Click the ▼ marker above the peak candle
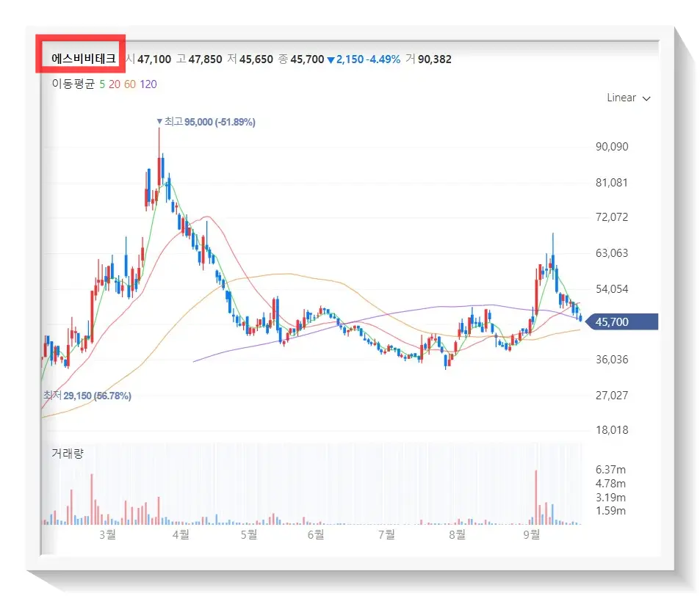 159,122
